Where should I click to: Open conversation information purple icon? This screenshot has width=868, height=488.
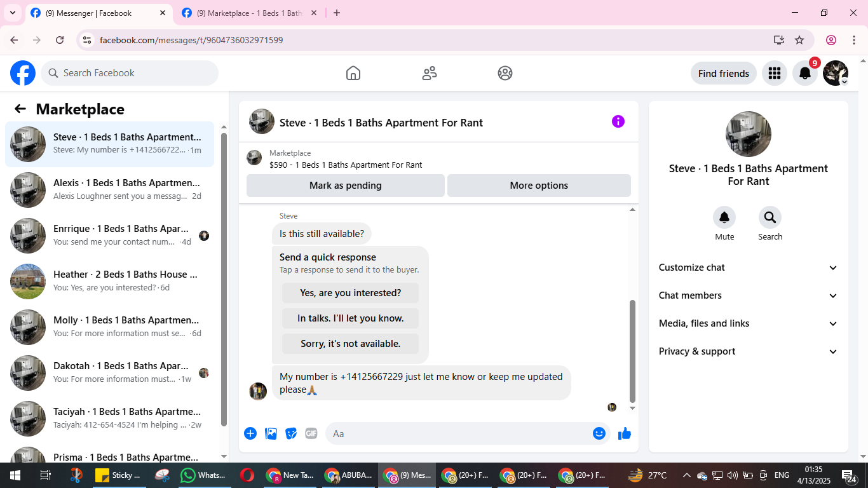click(x=618, y=121)
